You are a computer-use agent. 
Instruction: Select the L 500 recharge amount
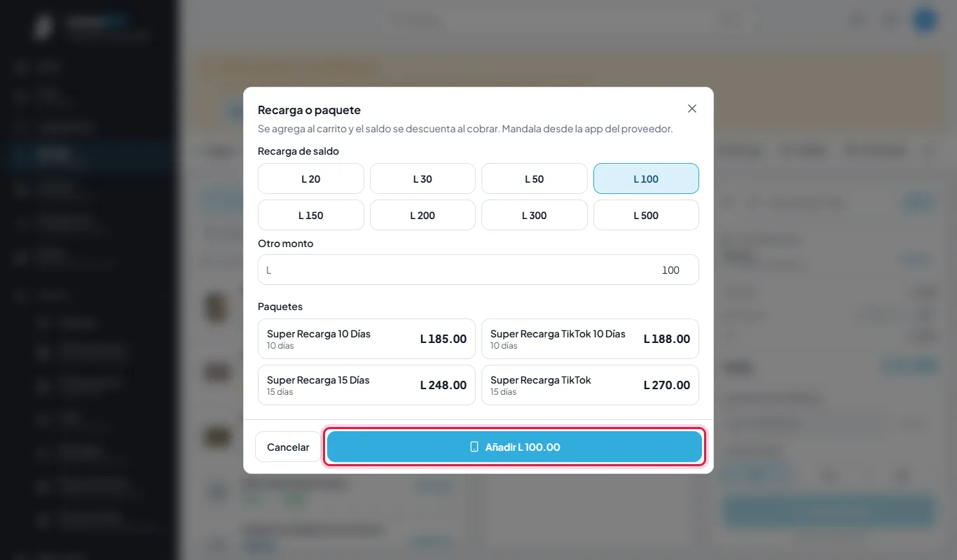click(x=646, y=215)
